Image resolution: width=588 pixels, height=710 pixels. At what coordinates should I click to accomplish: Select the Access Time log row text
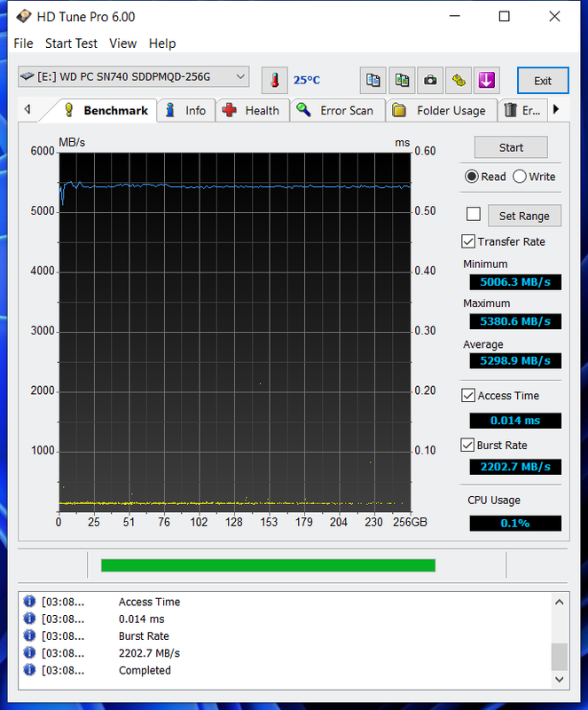pos(149,602)
